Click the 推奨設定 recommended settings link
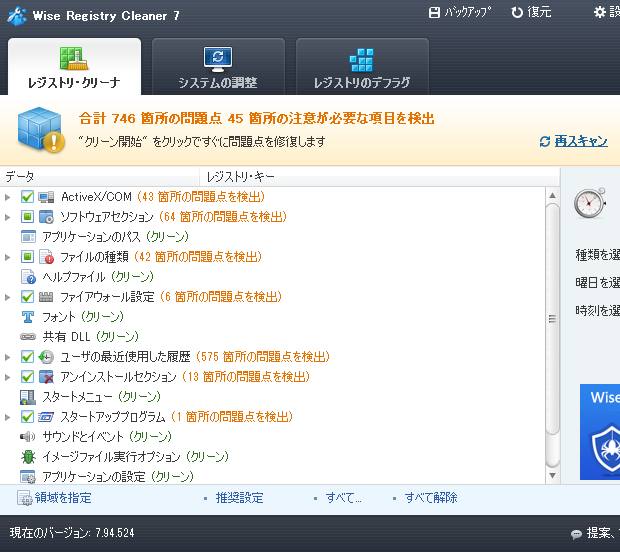The height and width of the screenshot is (552, 620). click(x=239, y=497)
